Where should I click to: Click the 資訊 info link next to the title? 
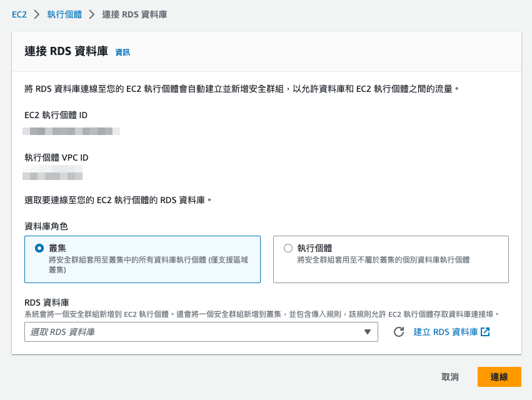[123, 52]
